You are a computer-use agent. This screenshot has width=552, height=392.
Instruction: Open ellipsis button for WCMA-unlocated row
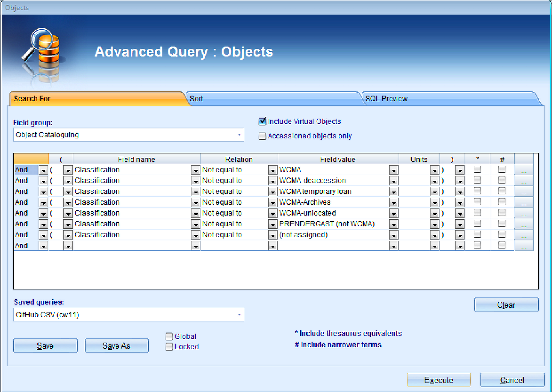click(524, 213)
